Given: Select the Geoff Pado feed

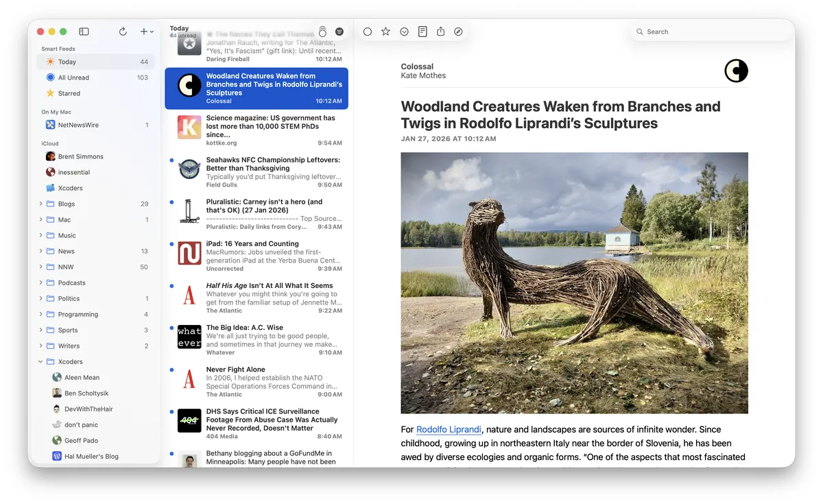Looking at the screenshot, I should point(96,440).
